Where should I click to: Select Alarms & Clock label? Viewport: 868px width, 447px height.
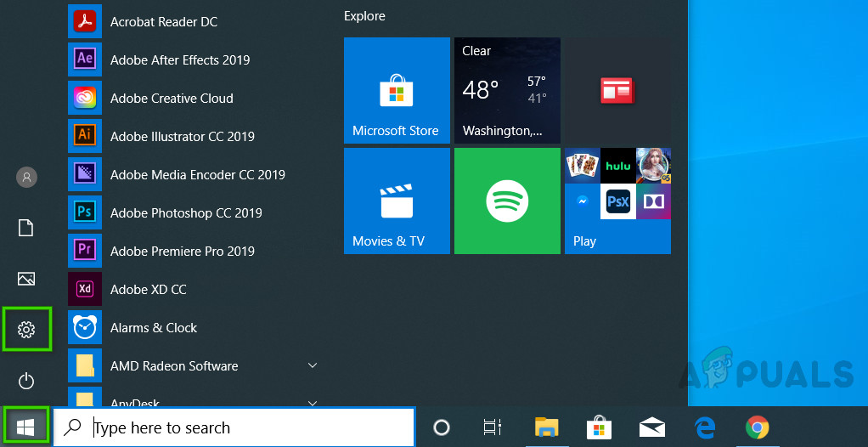[x=154, y=327]
